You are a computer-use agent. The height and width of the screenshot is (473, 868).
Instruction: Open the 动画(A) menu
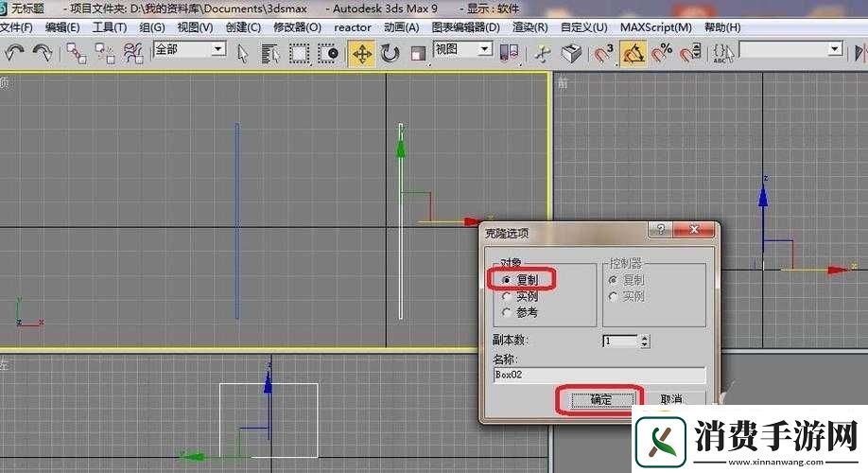(401, 27)
